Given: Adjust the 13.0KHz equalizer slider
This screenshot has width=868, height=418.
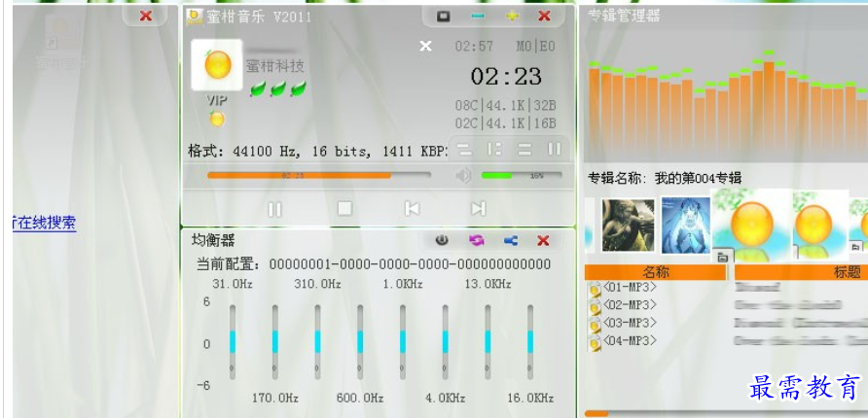Looking at the screenshot, I should [x=488, y=342].
